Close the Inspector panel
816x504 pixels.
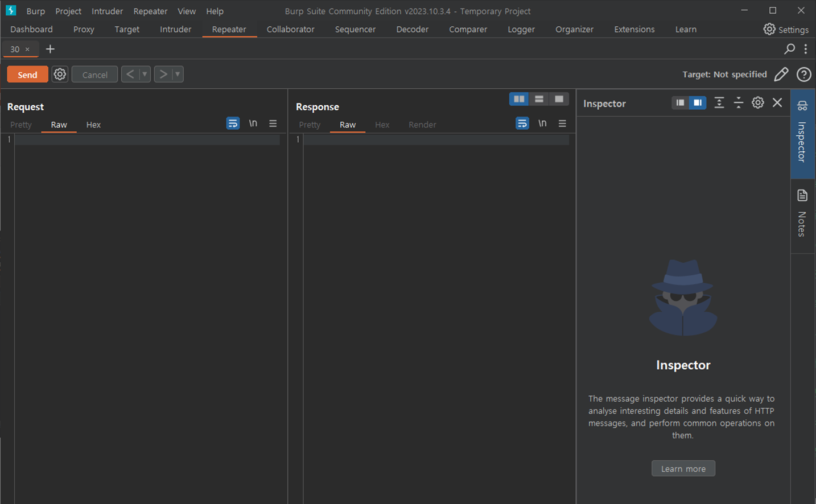click(x=777, y=102)
